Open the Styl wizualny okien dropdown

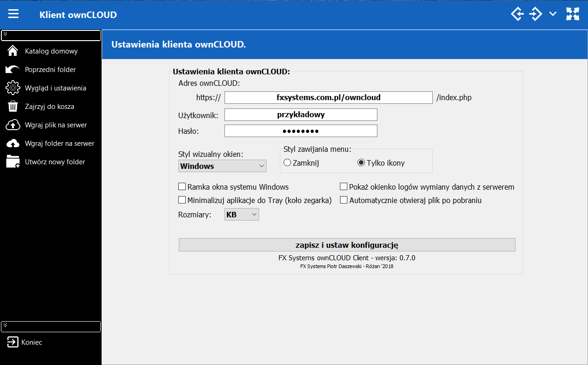(x=222, y=166)
